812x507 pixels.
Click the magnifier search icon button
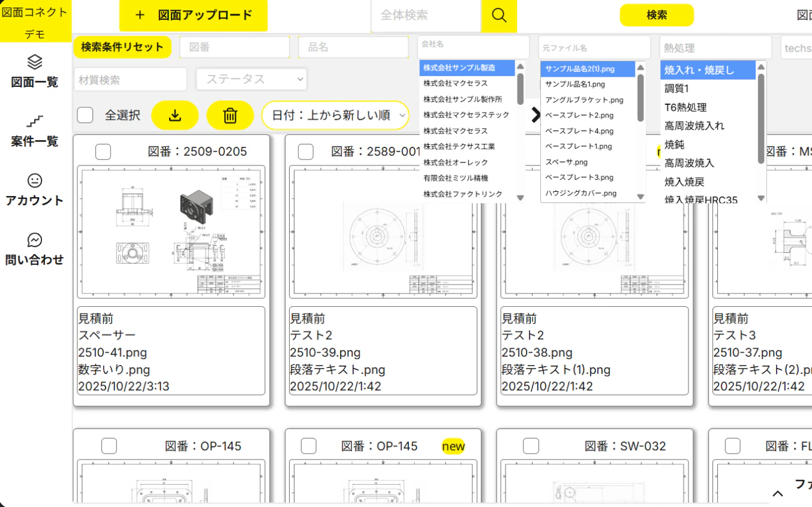(x=499, y=16)
